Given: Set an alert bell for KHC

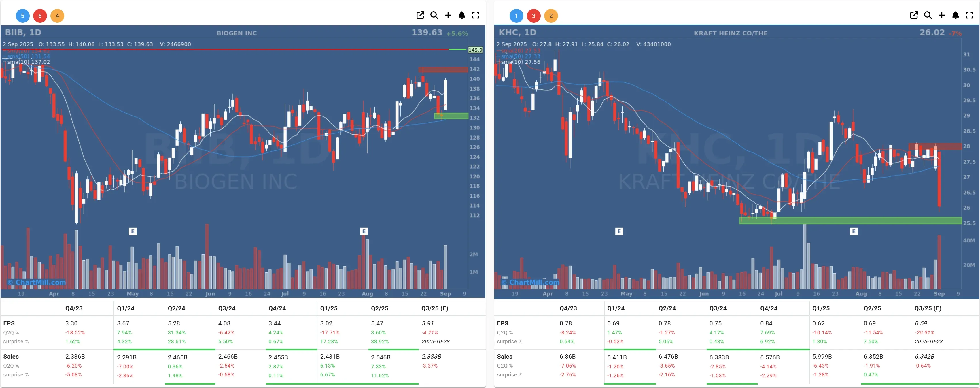Looking at the screenshot, I should click(956, 15).
